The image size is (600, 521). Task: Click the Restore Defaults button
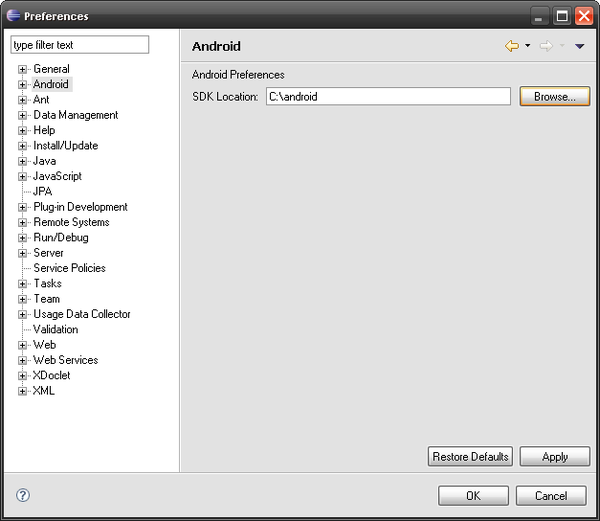pyautogui.click(x=470, y=456)
